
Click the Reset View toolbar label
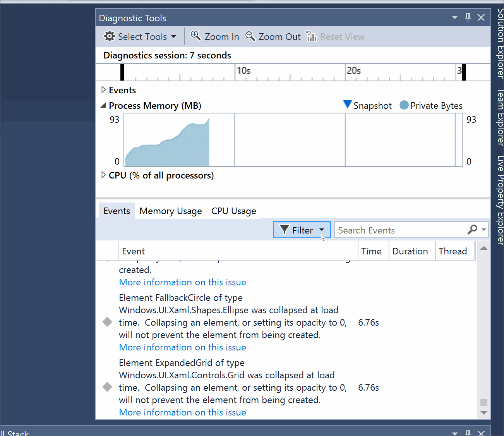(342, 37)
